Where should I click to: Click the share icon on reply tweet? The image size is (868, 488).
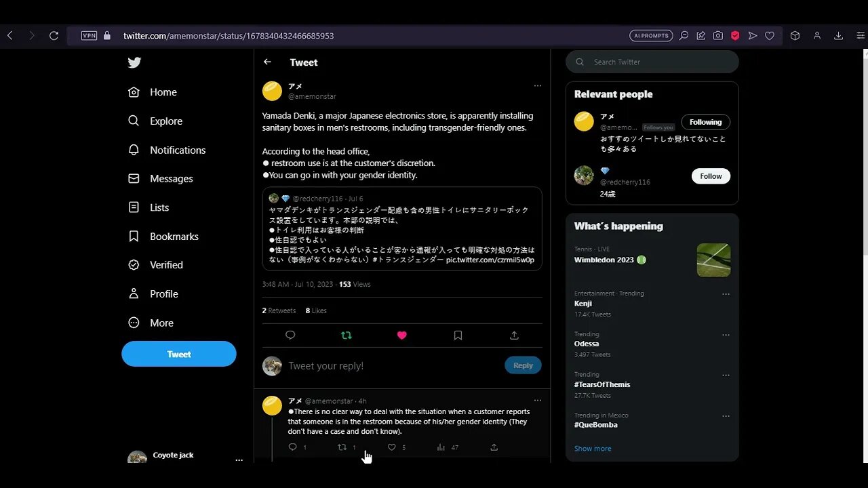[x=494, y=447]
